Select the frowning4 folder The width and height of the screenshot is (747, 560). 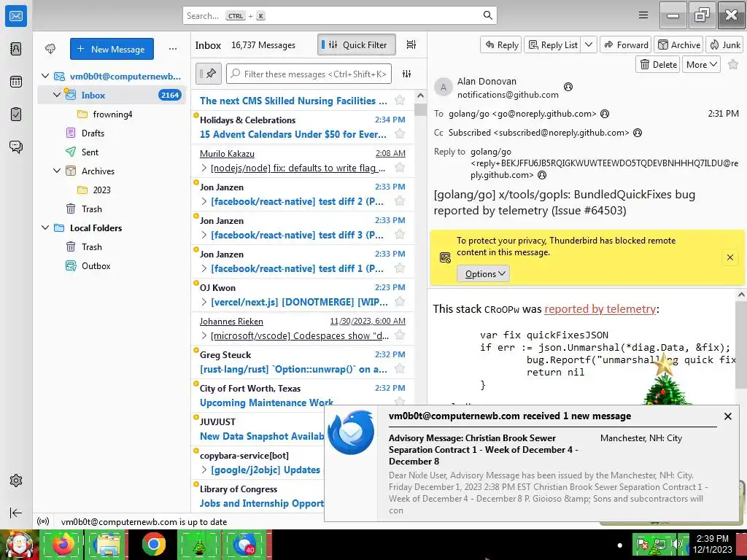112,114
